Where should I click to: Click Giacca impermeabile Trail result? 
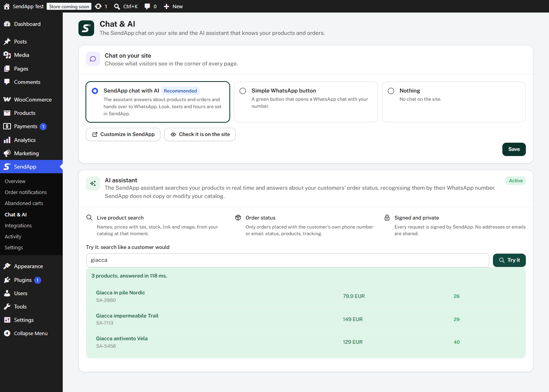tap(127, 316)
